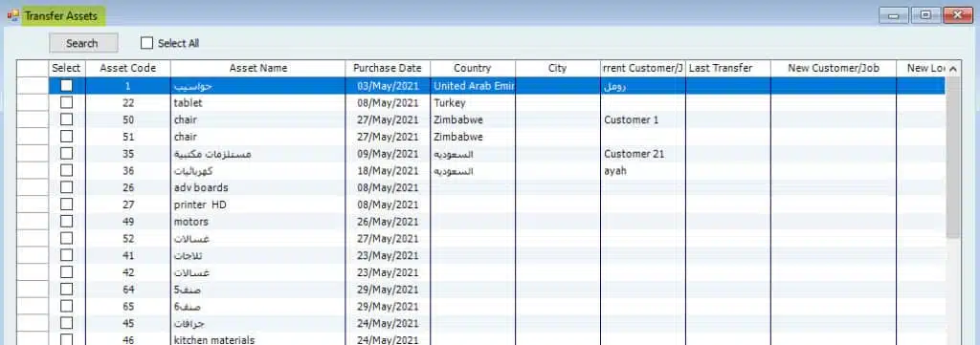Click the Transfer Assets window icon
The image size is (980, 345).
coord(12,15)
